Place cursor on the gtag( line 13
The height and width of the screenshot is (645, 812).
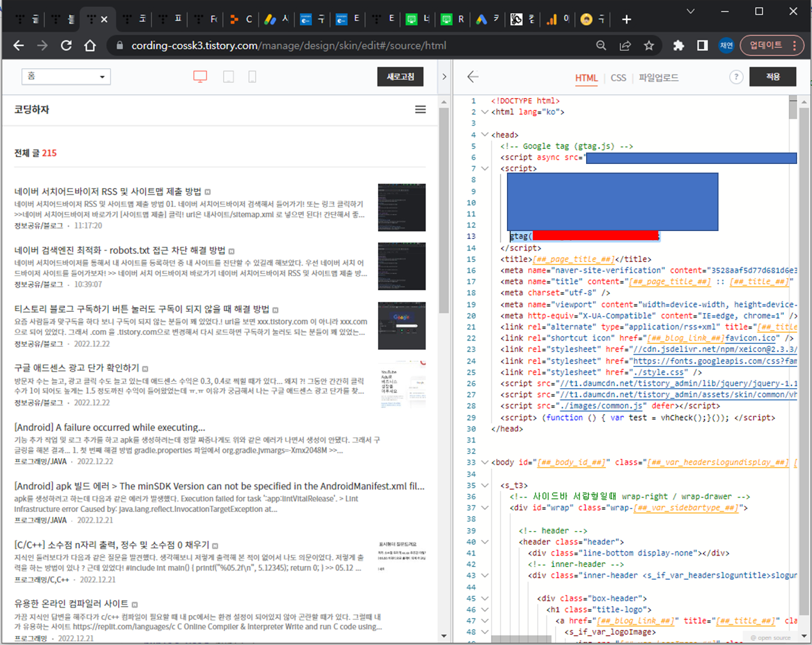pos(584,236)
